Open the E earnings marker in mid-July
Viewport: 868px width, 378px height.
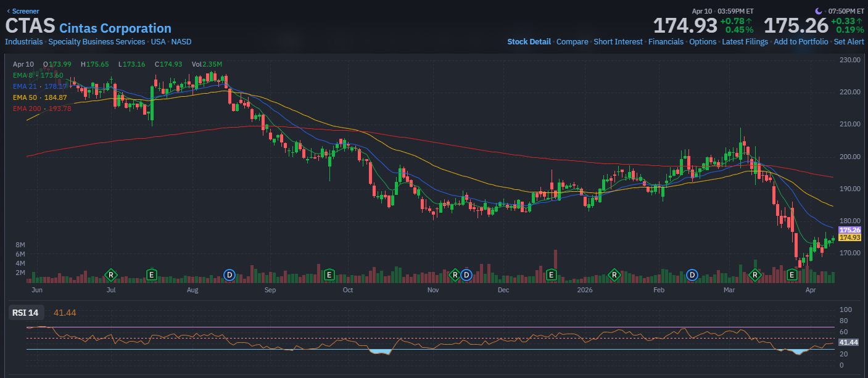(151, 274)
